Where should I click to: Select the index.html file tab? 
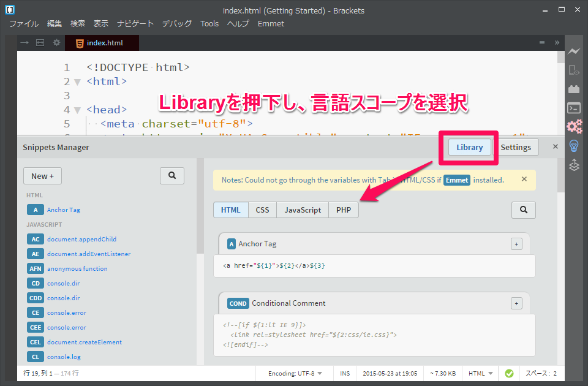(102, 43)
